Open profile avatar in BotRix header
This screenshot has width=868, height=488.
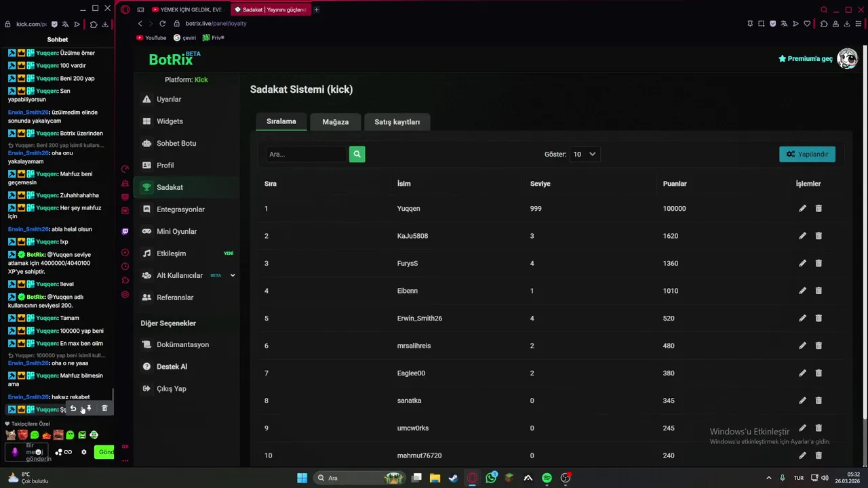click(847, 59)
